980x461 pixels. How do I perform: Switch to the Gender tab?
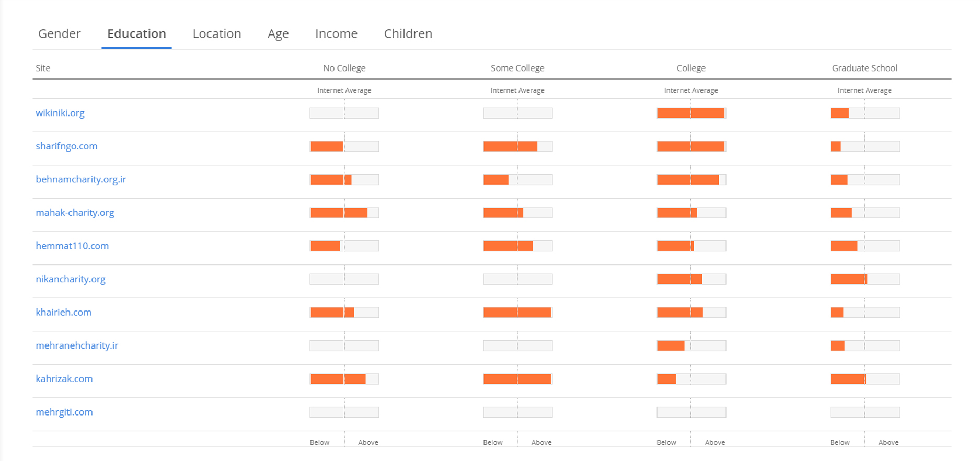coord(59,34)
